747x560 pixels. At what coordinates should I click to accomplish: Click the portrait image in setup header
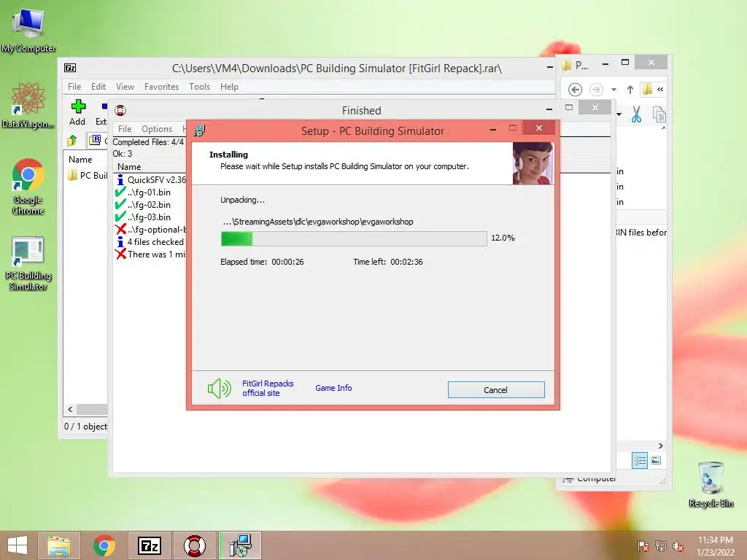533,163
